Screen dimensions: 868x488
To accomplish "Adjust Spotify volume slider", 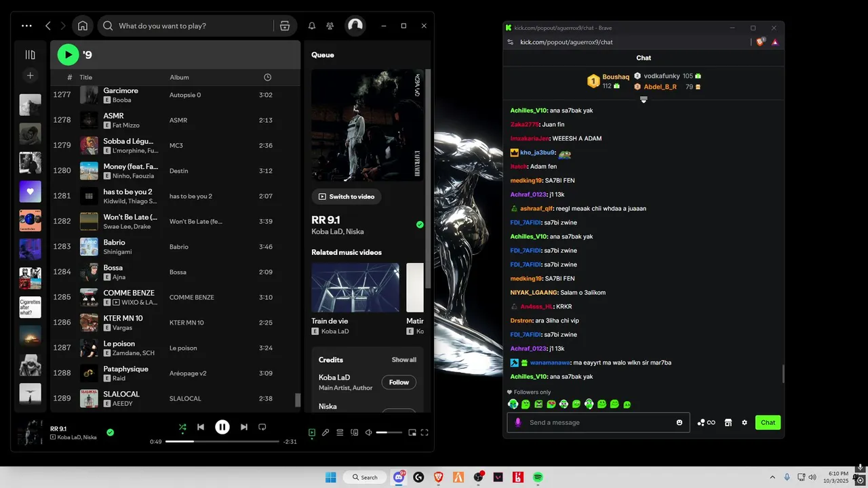I will click(x=391, y=432).
